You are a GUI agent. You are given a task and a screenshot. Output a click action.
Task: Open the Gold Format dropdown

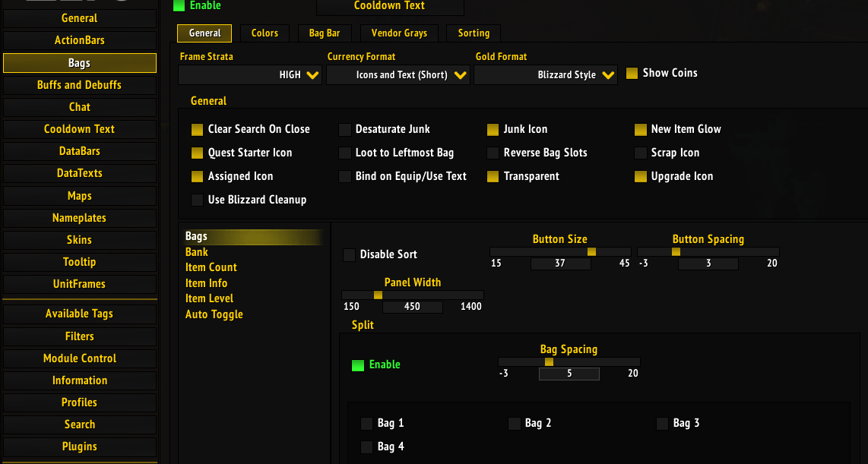pos(545,75)
